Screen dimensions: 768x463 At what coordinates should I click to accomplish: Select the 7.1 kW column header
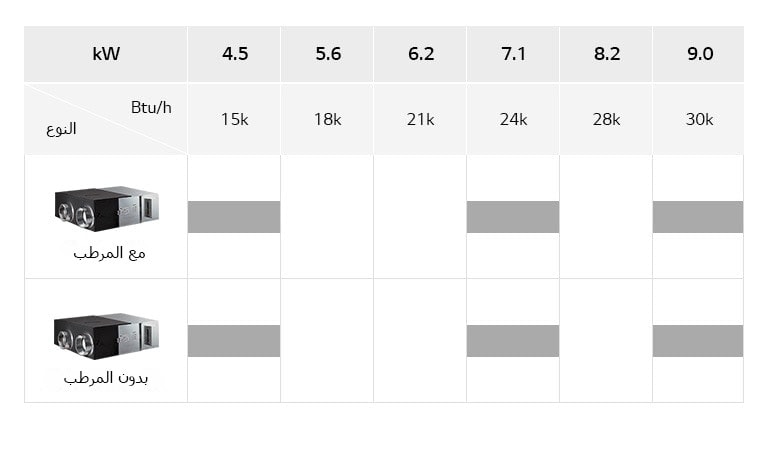(x=513, y=54)
